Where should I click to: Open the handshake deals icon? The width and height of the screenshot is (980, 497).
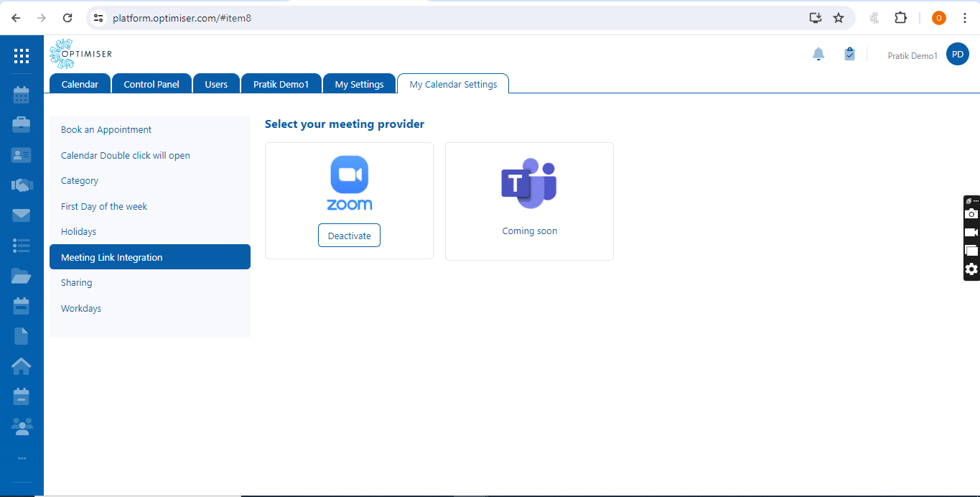tap(22, 185)
